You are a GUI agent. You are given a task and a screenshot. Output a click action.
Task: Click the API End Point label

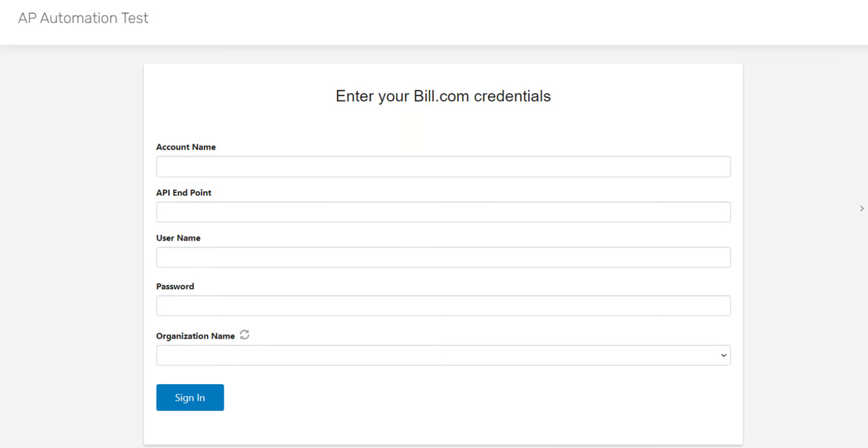coord(183,193)
